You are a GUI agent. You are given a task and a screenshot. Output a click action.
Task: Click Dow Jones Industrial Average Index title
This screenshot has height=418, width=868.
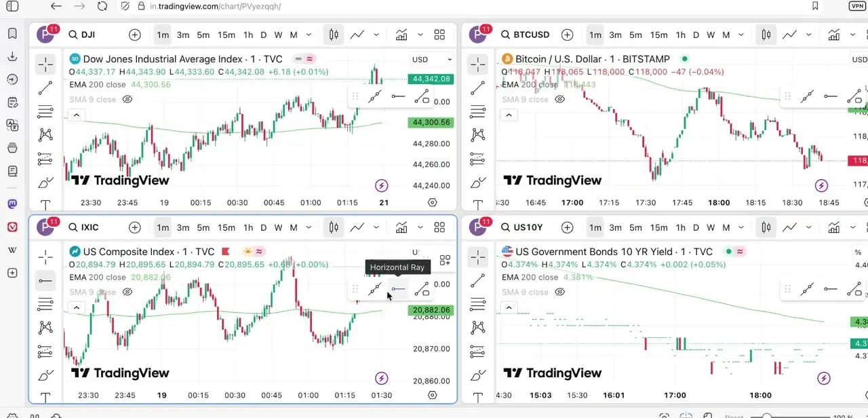(183, 59)
